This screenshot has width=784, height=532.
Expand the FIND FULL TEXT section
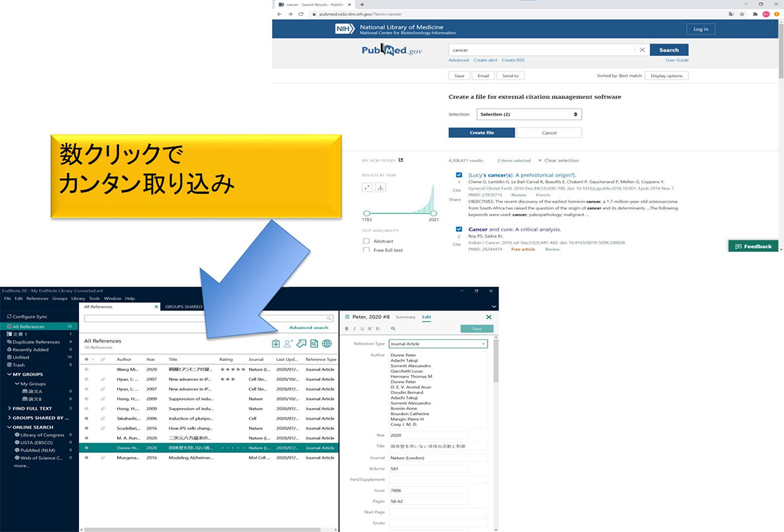[10, 408]
